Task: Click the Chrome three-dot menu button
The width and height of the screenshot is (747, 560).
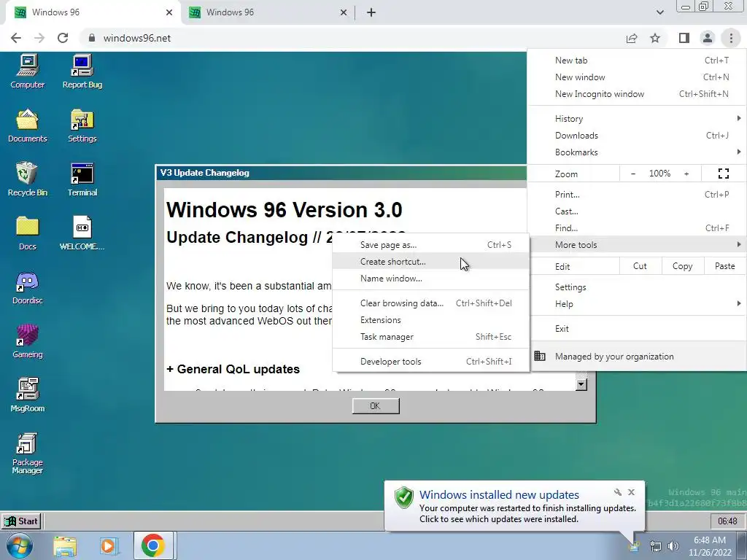Action: (731, 38)
